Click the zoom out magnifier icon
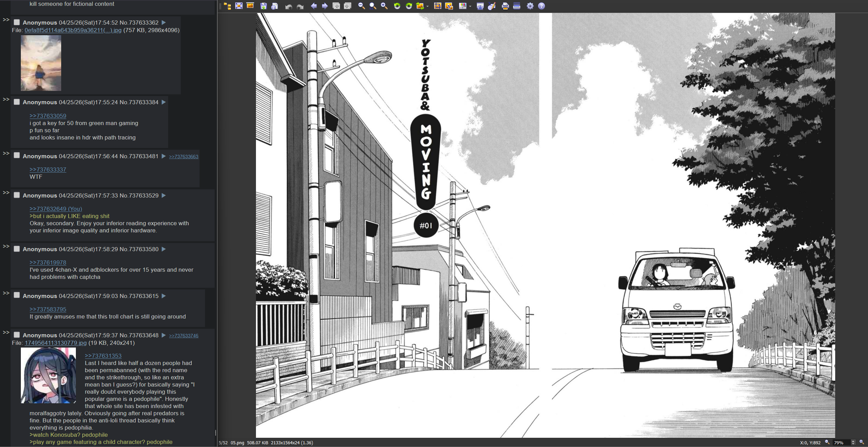The height and width of the screenshot is (447, 868). [x=361, y=6]
